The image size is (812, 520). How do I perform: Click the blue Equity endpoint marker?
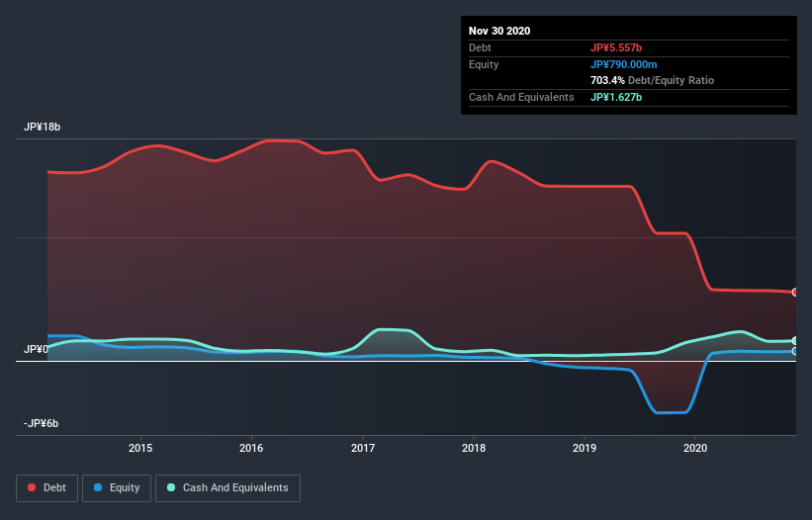click(x=795, y=351)
